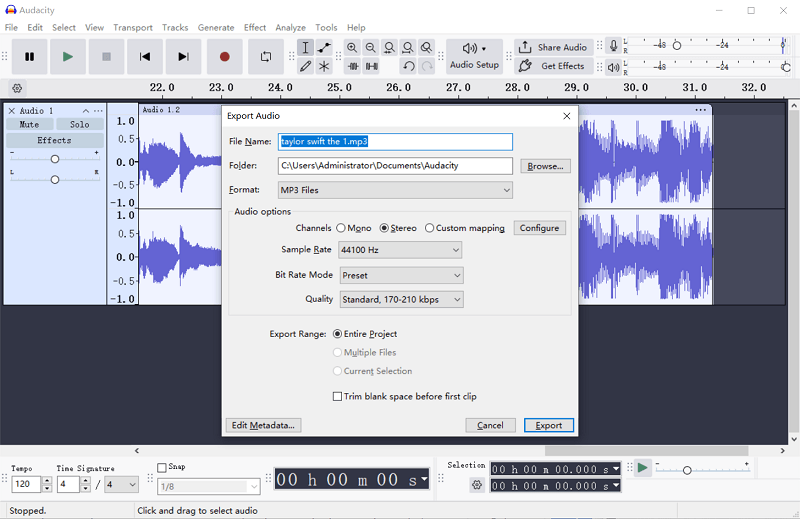The image size is (800, 519).
Task: Open the Analyze menu
Action: point(291,28)
